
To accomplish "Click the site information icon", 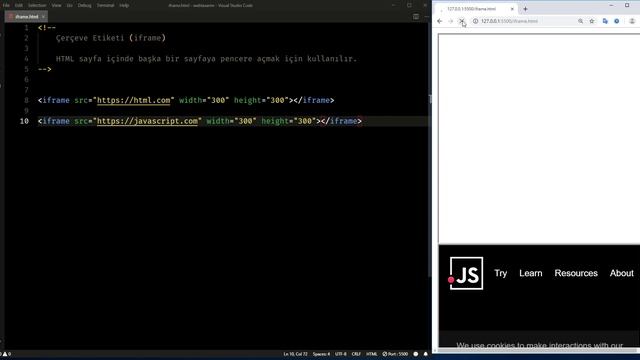I will coord(475,21).
